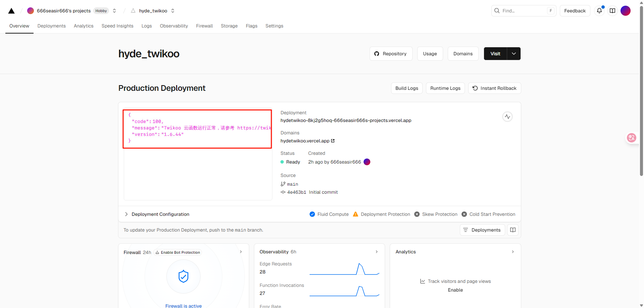Click the 666seasir666 creator avatar
Image resolution: width=644 pixels, height=308 pixels.
(x=367, y=162)
